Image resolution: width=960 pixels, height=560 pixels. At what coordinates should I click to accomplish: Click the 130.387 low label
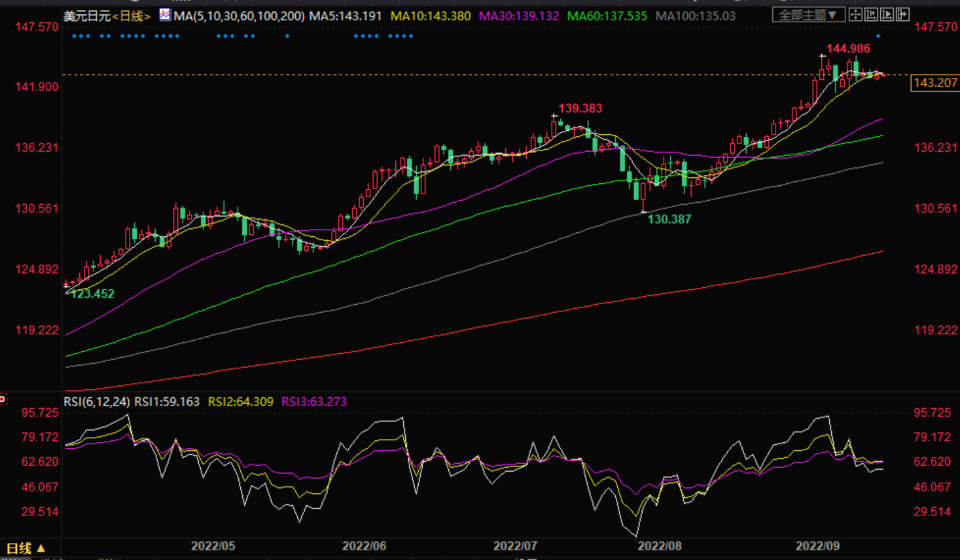click(669, 219)
